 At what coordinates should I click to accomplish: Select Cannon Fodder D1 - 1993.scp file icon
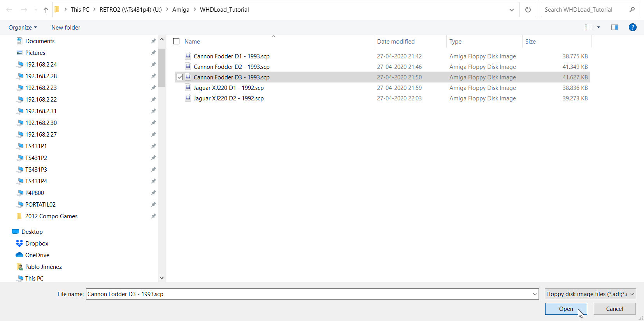[x=188, y=56]
